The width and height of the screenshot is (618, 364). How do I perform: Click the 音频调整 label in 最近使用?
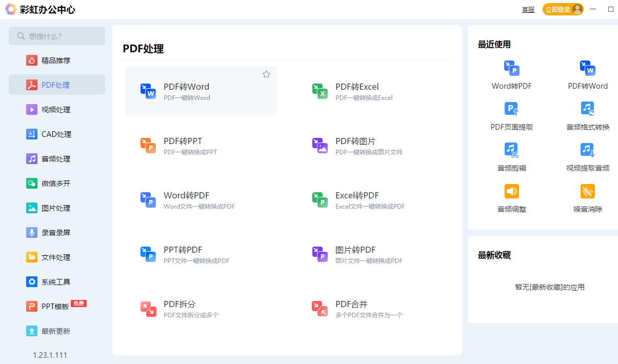coord(512,209)
